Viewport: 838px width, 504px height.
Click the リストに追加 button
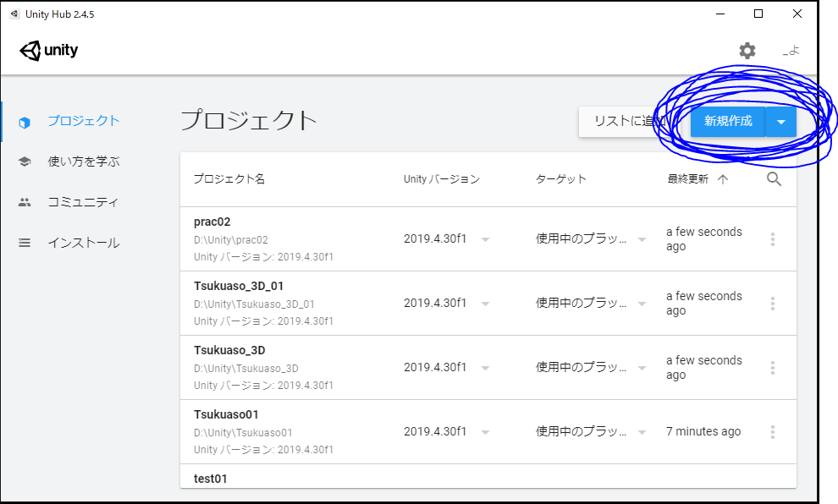click(624, 122)
